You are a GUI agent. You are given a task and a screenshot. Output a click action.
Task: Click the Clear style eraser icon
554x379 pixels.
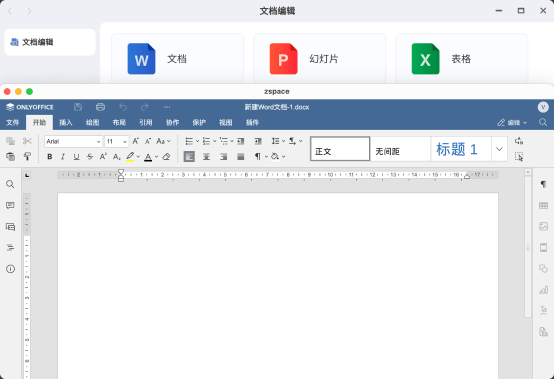tap(166, 156)
